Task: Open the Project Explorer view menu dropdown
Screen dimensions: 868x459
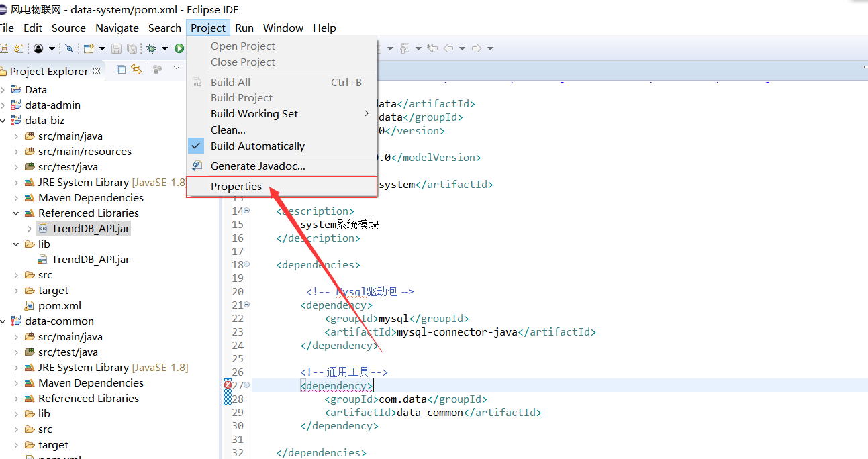Action: point(177,69)
